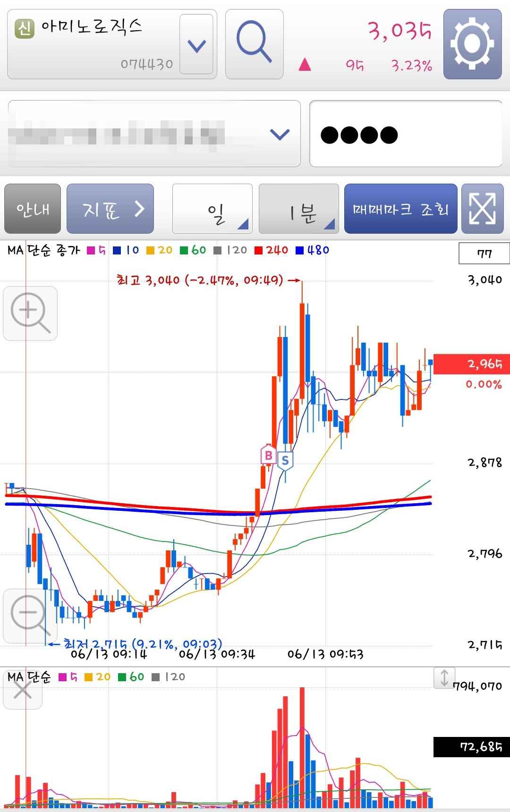
Task: Tap the 06/13 09:34 time label
Action: point(217,654)
